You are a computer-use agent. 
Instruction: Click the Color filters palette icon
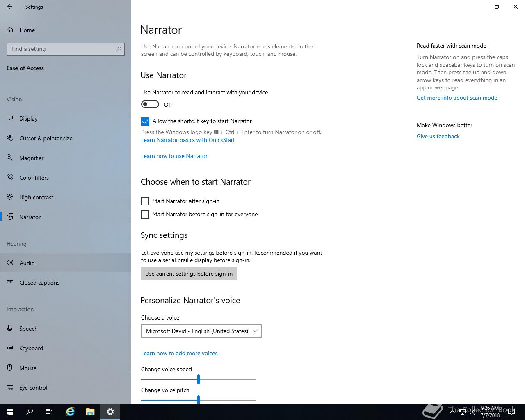click(x=10, y=178)
